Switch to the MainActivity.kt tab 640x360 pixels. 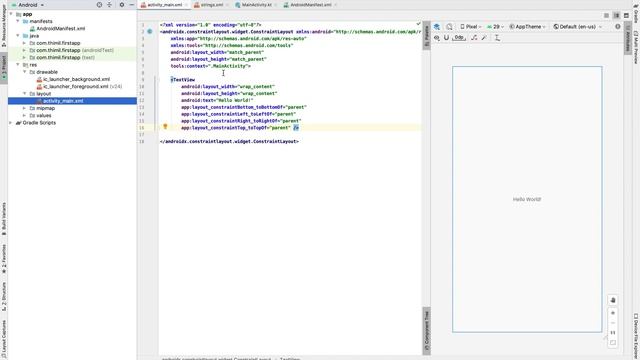[x=256, y=5]
